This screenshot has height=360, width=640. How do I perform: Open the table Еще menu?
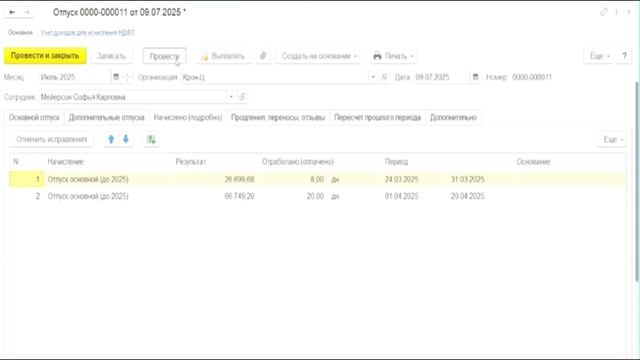pyautogui.click(x=613, y=140)
